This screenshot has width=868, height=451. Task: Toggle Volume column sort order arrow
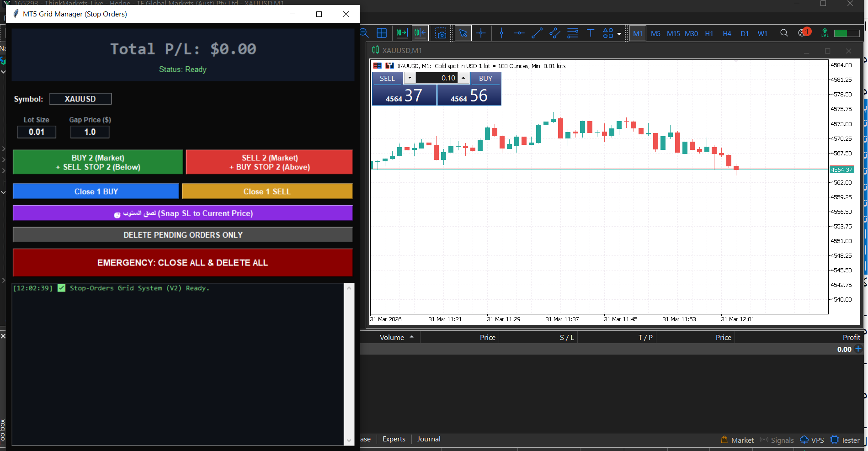pyautogui.click(x=411, y=337)
